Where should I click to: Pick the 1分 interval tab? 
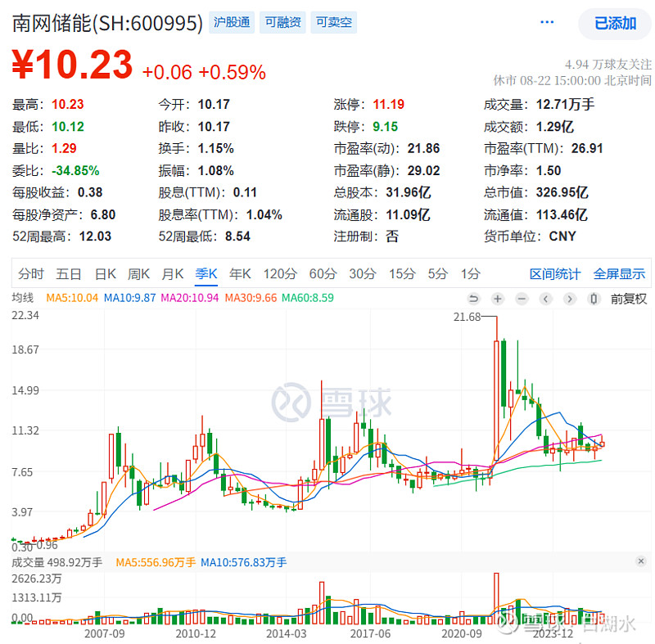point(470,274)
